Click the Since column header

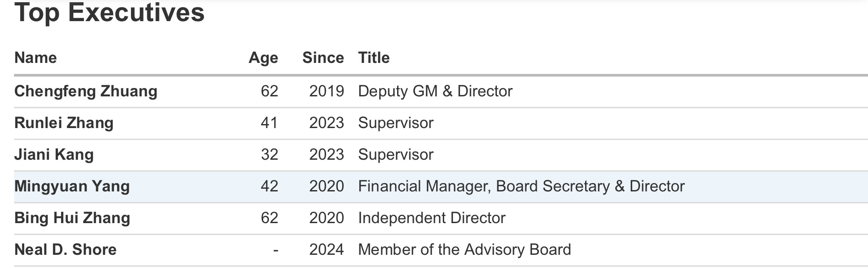(323, 58)
